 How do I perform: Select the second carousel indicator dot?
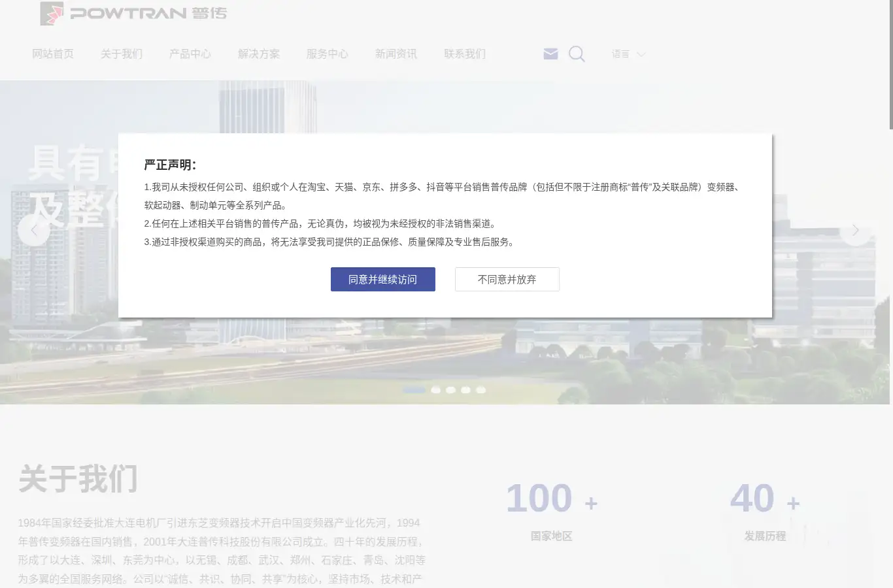(x=436, y=390)
